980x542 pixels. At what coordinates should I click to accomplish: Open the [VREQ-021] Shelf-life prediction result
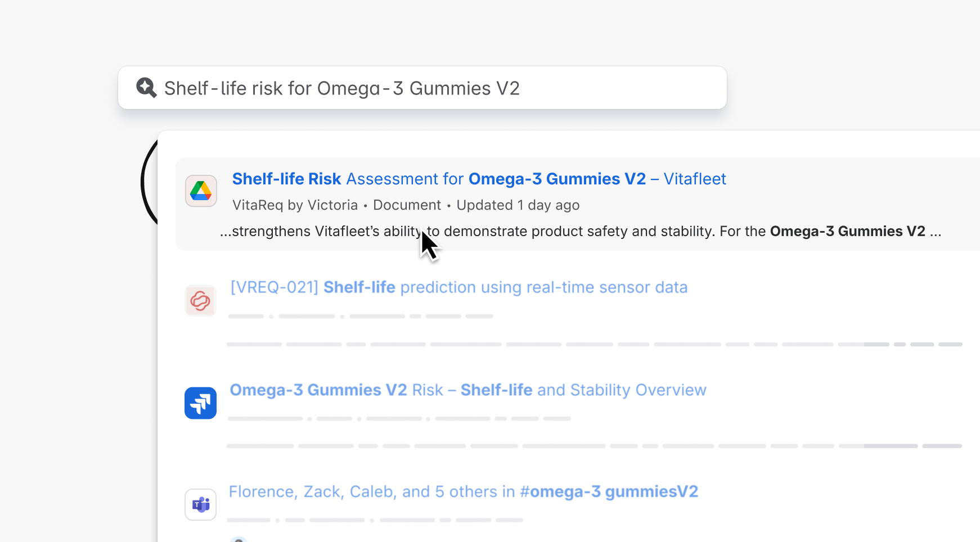[458, 287]
